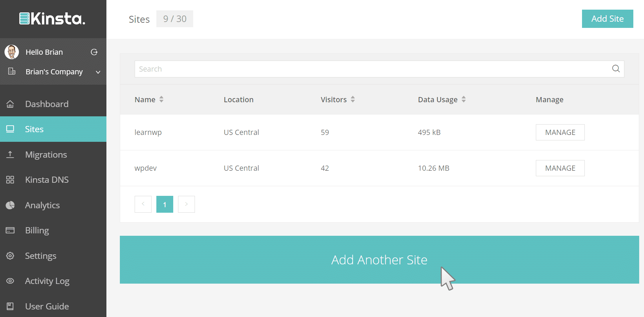
Task: Click the logout icon beside Hello Brian
Action: (94, 52)
